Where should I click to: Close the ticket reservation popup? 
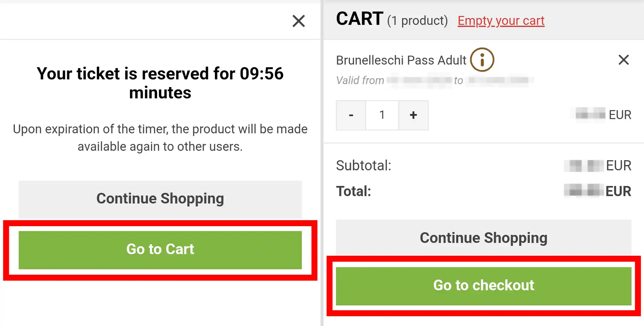point(299,21)
